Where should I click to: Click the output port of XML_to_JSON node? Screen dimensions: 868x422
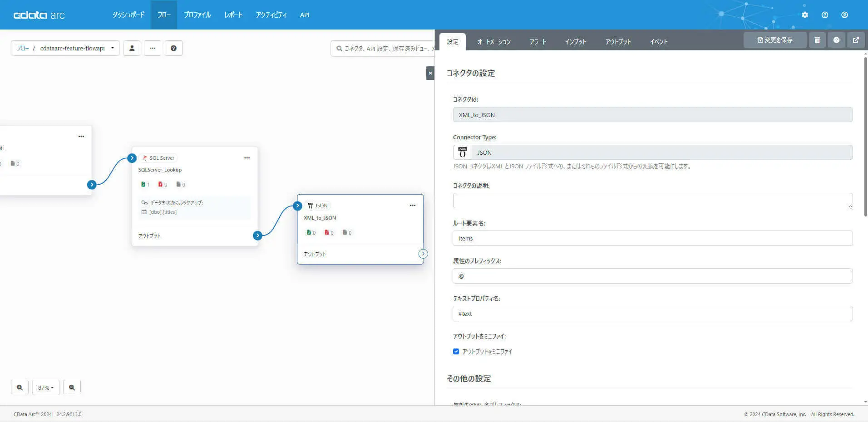(x=423, y=254)
